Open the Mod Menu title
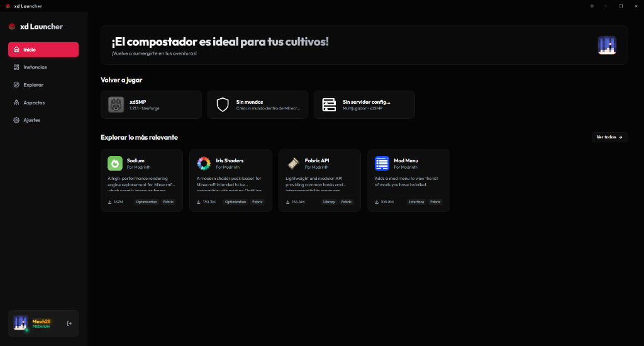The height and width of the screenshot is (346, 644). pyautogui.click(x=406, y=160)
